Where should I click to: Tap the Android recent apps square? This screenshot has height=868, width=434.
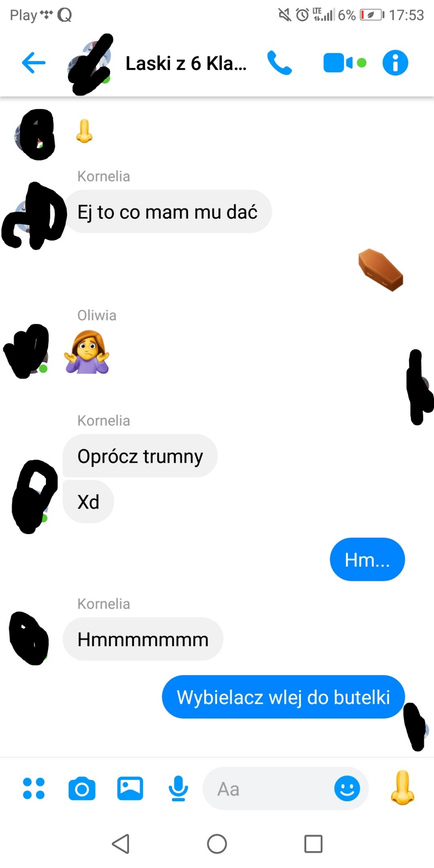click(x=313, y=843)
